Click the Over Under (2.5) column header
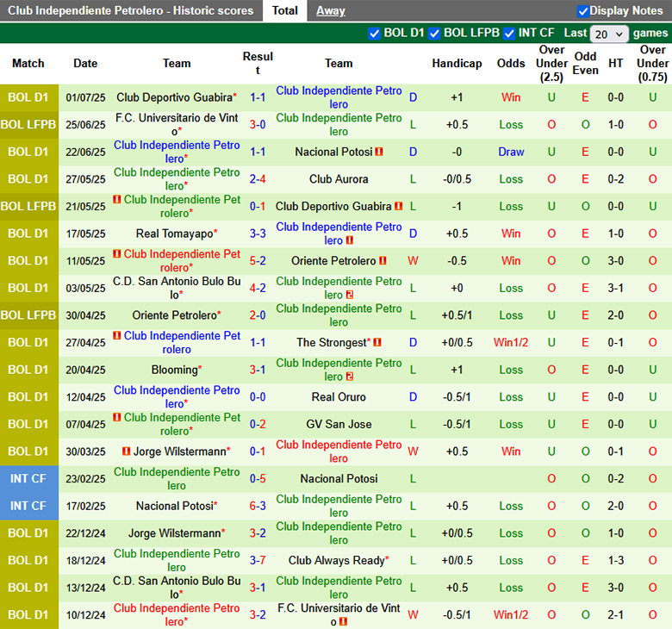Viewport: 672px width, 629px height. click(x=551, y=64)
